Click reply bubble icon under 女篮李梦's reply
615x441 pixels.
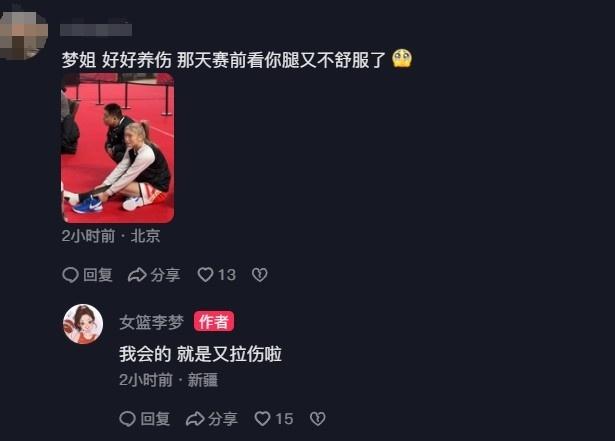127,419
